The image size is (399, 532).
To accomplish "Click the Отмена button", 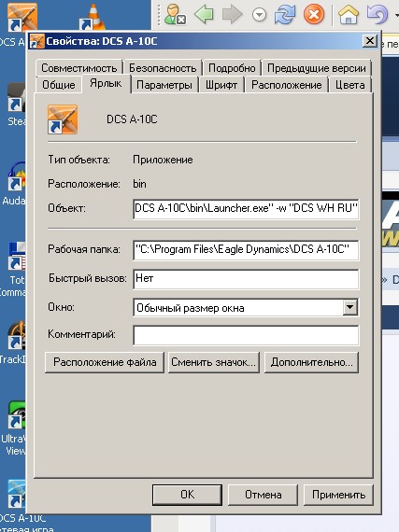I will coord(264,495).
